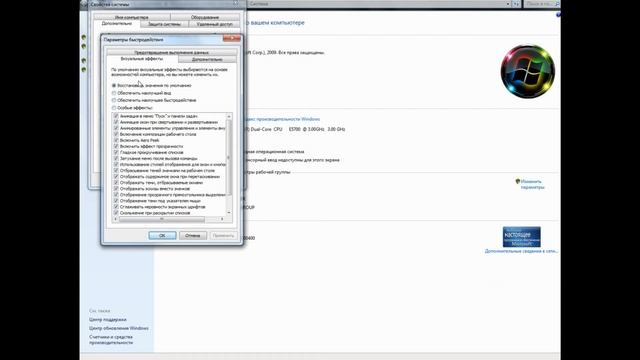This screenshot has height=360, width=640.
Task: Click the effects list scroll-down arrow
Action: 229,213
